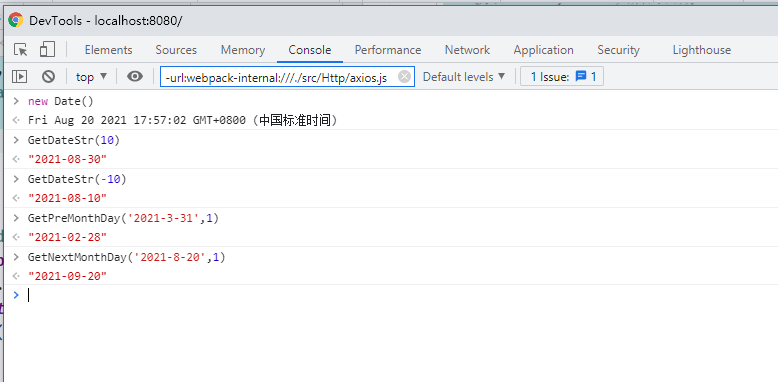The height and width of the screenshot is (382, 778).
Task: Focus the empty console prompt line
Action: [x=392, y=295]
